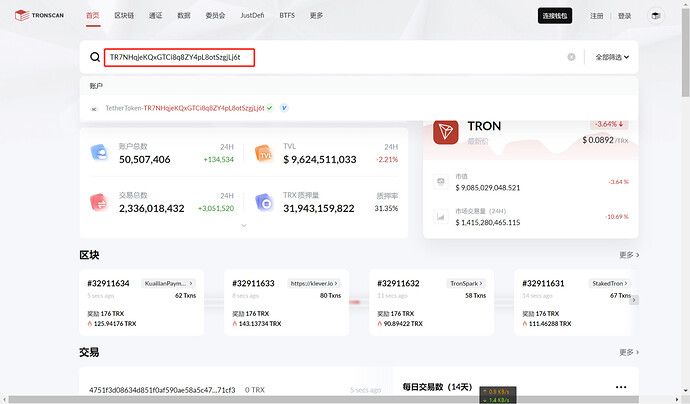The width and height of the screenshot is (690, 404).
Task: Click the 登录 link
Action: [624, 16]
